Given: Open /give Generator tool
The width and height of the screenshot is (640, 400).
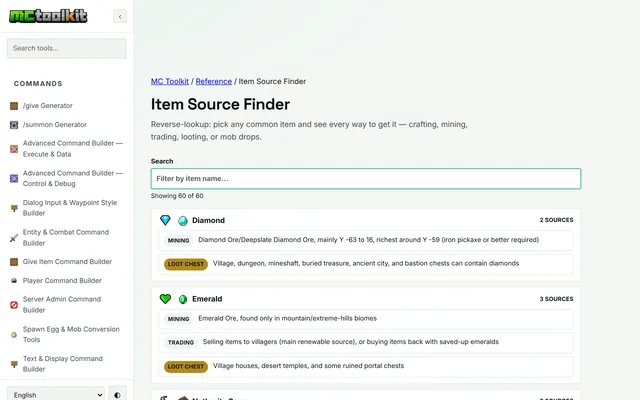Looking at the screenshot, I should [x=47, y=106].
